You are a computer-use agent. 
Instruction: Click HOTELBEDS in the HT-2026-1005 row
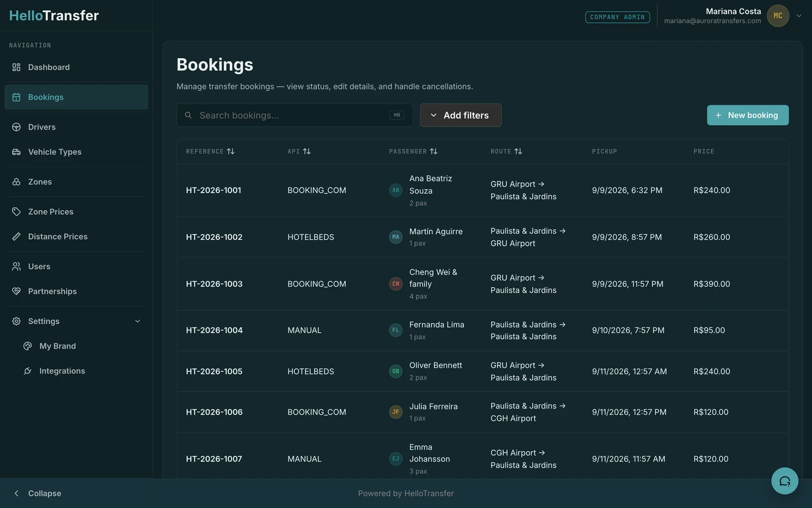311,371
